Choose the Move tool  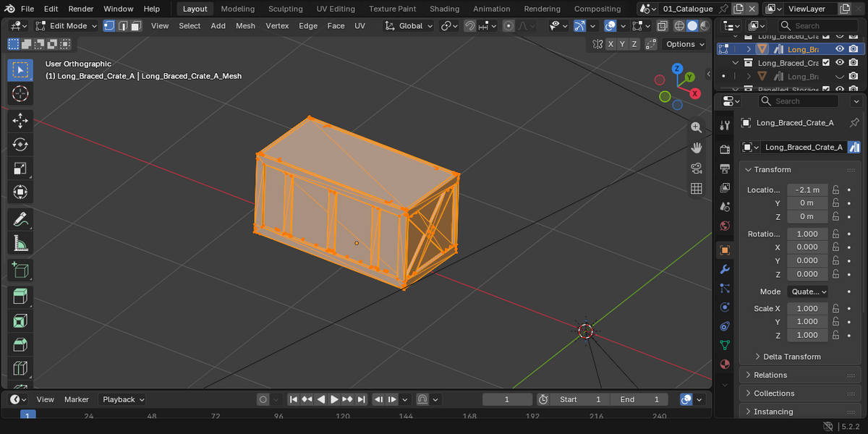coord(20,121)
